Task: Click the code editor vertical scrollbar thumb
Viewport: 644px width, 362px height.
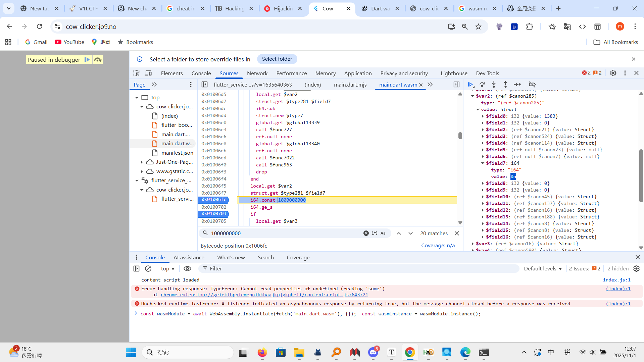Action: click(x=460, y=136)
